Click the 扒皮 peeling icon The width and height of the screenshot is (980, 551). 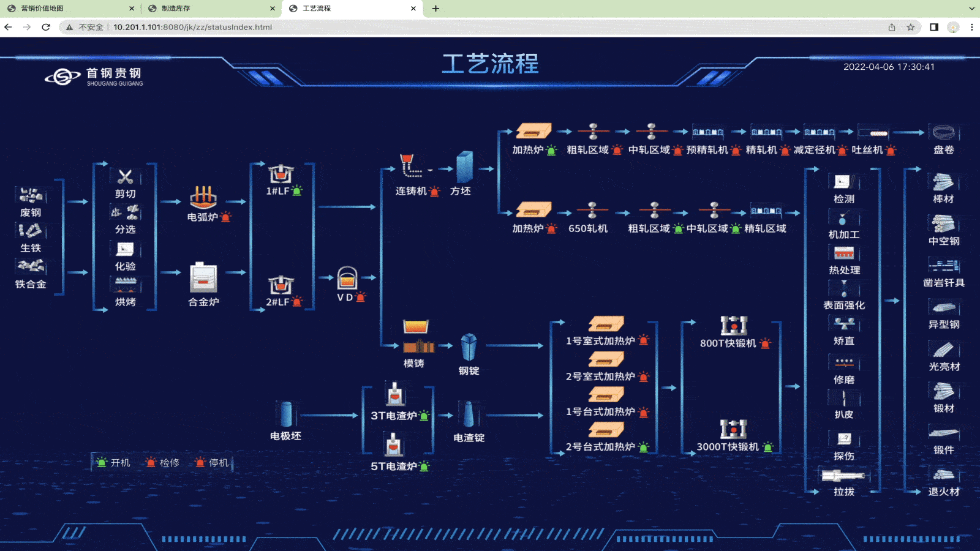tap(844, 398)
